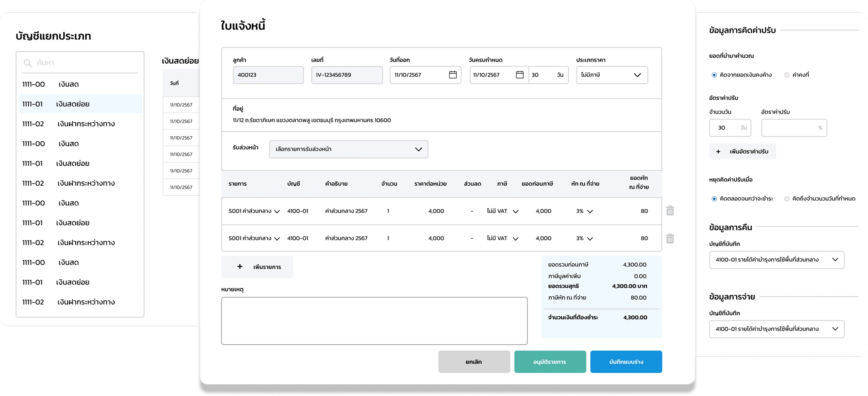Viewport: 868px width, 396px height.
Task: Click อนุมัติรายการ button
Action: (x=550, y=362)
